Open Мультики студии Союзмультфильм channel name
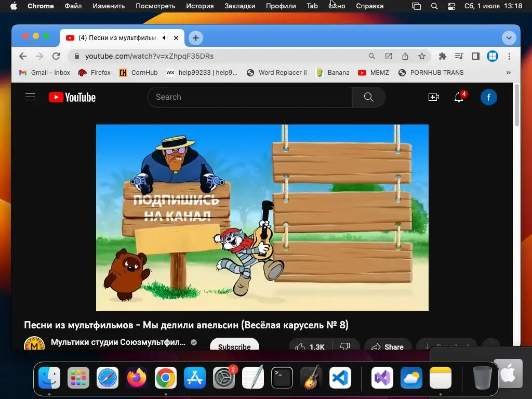The height and width of the screenshot is (399, 532). pos(118,342)
